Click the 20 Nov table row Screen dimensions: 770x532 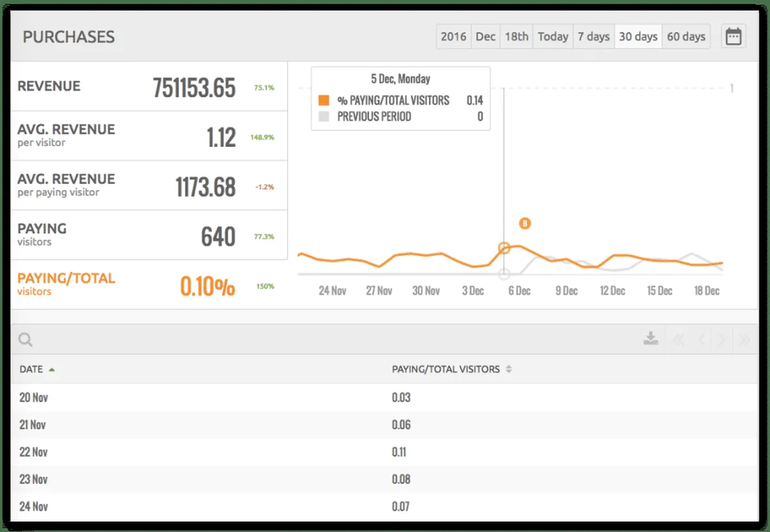[x=385, y=398]
